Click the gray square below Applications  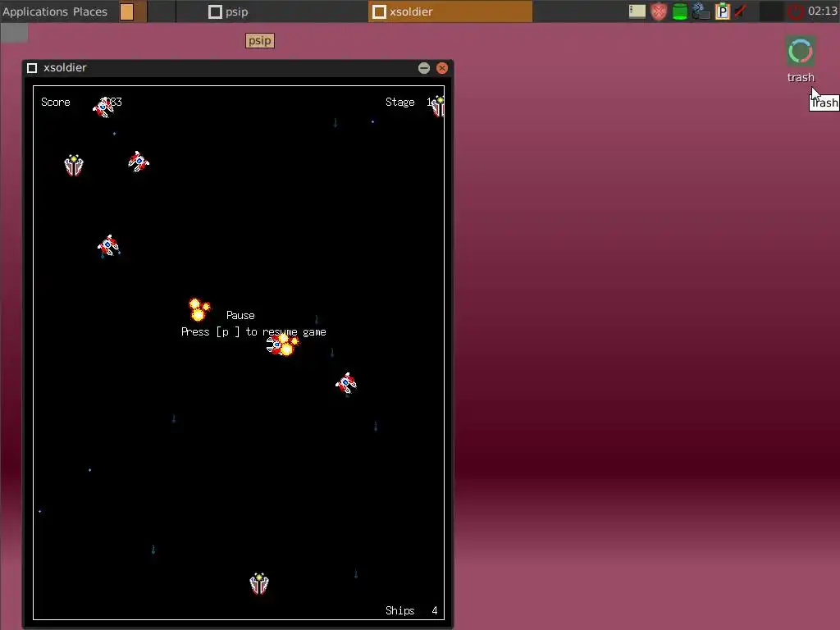coord(15,33)
